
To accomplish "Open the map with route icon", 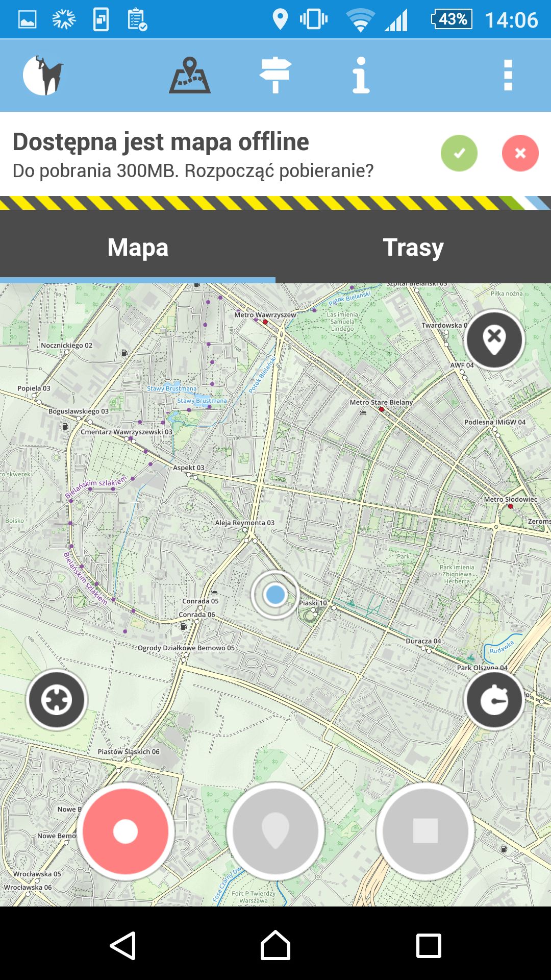I will (190, 75).
